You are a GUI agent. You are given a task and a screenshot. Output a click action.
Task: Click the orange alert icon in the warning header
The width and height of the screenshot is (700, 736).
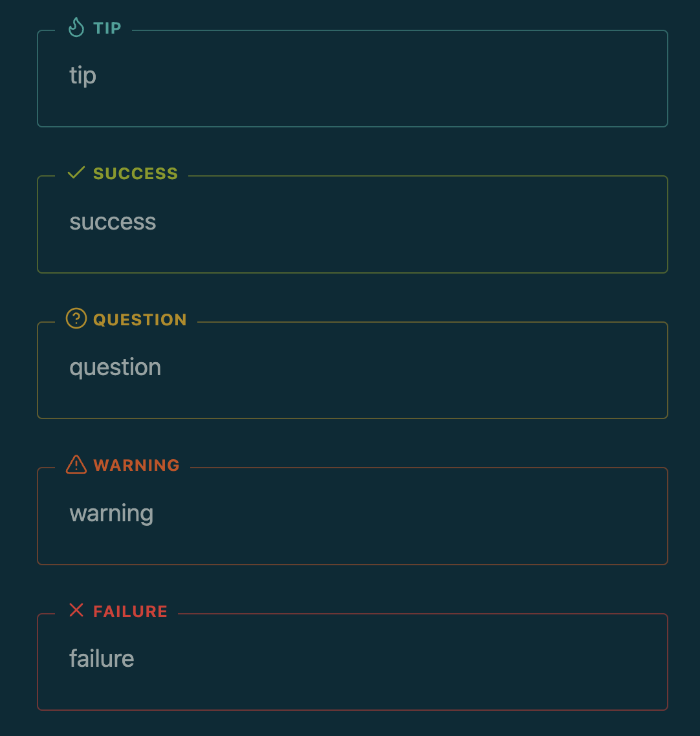76,465
